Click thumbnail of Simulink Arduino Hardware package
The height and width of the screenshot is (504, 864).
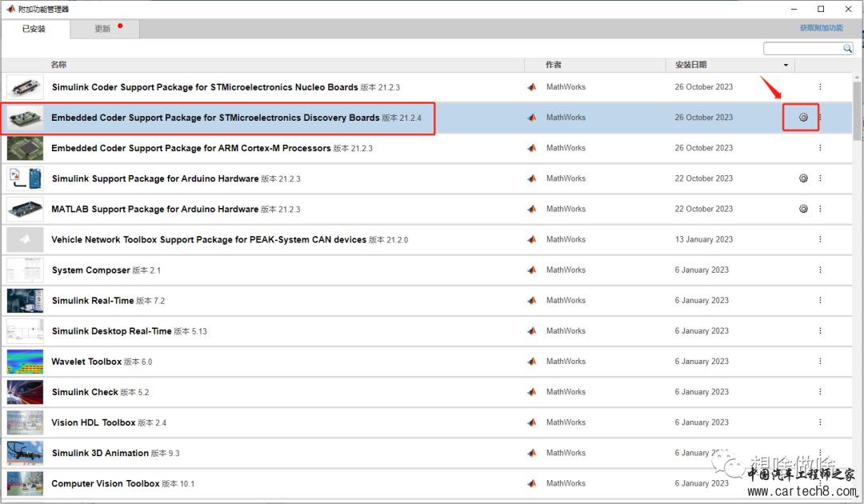(x=25, y=178)
